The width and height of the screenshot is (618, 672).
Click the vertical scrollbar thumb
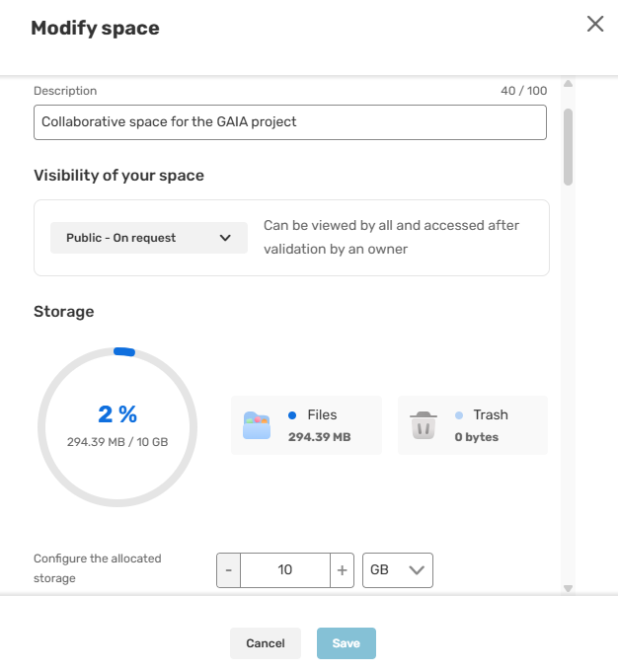pos(569,147)
